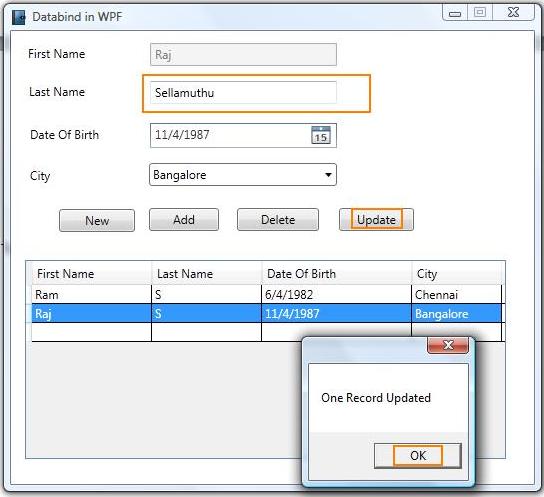Expand the City dropdown arrow
The image size is (544, 497).
tap(328, 175)
